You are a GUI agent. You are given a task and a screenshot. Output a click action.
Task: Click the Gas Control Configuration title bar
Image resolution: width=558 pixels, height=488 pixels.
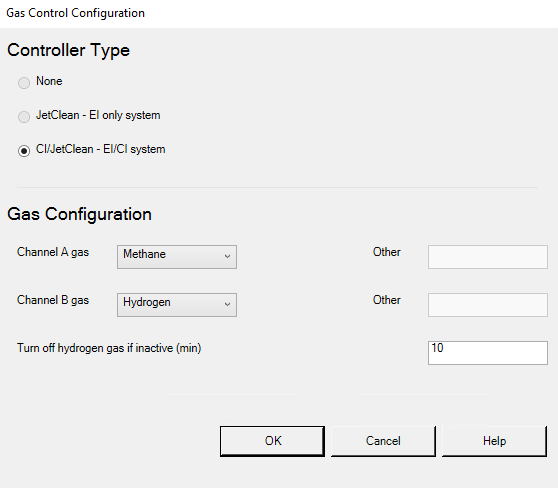279,14
